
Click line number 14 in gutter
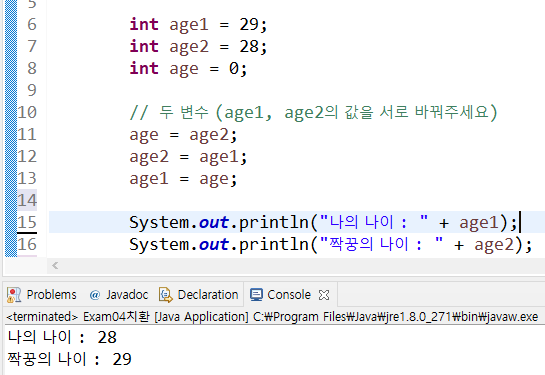27,200
